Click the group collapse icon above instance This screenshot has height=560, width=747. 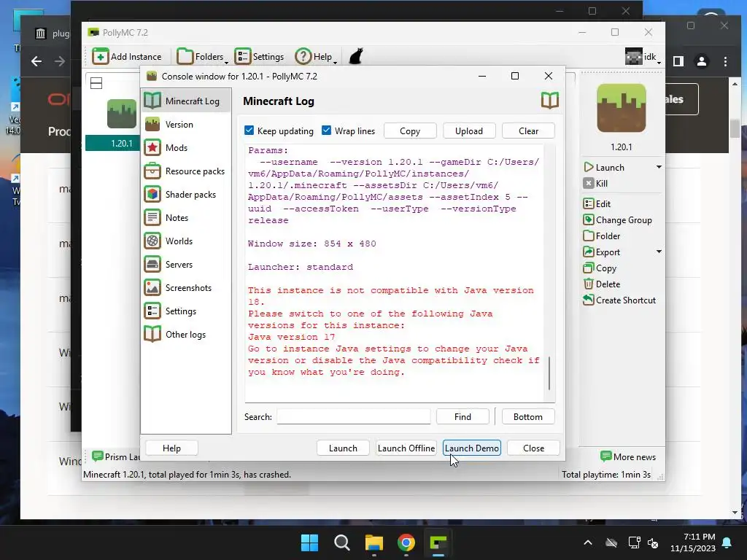tap(96, 83)
